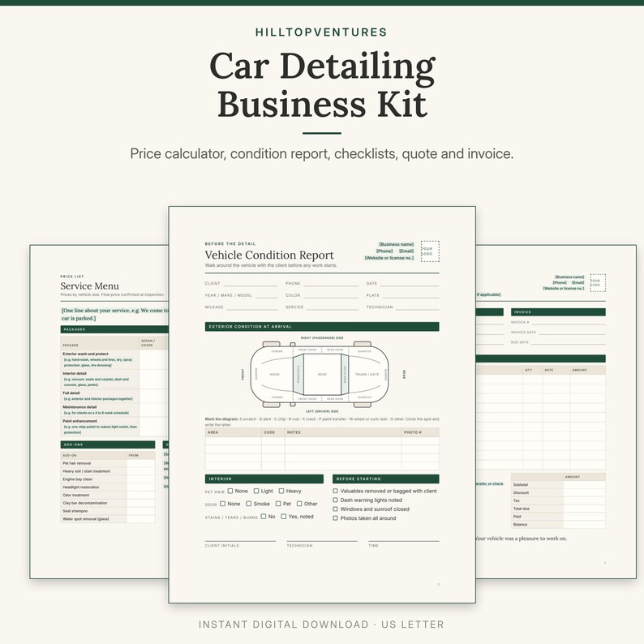Check the Odor None checkbox
The height and width of the screenshot is (644, 644).
[222, 504]
